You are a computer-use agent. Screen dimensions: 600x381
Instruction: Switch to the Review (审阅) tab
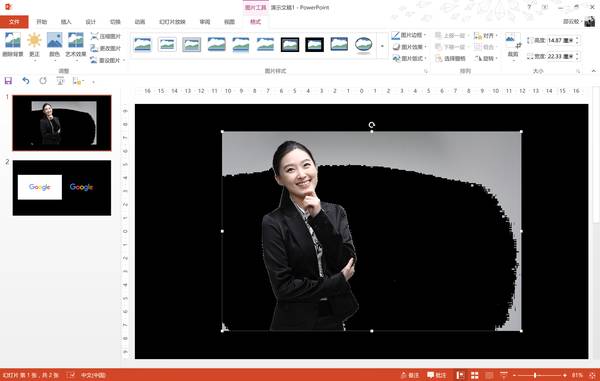pyautogui.click(x=205, y=22)
